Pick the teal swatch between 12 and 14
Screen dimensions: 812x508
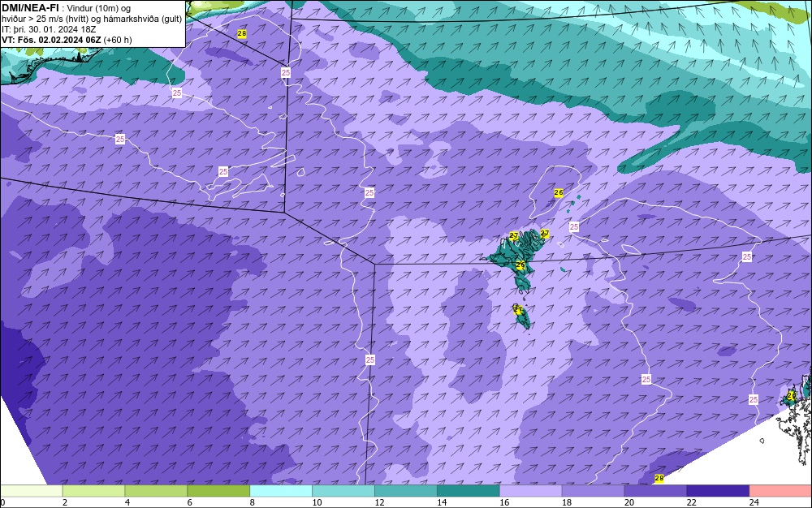point(406,491)
